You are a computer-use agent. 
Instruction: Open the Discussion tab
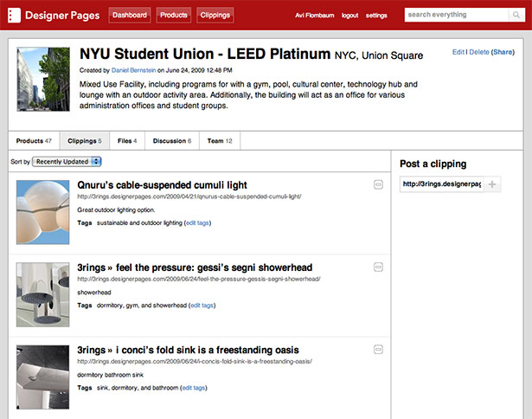172,140
